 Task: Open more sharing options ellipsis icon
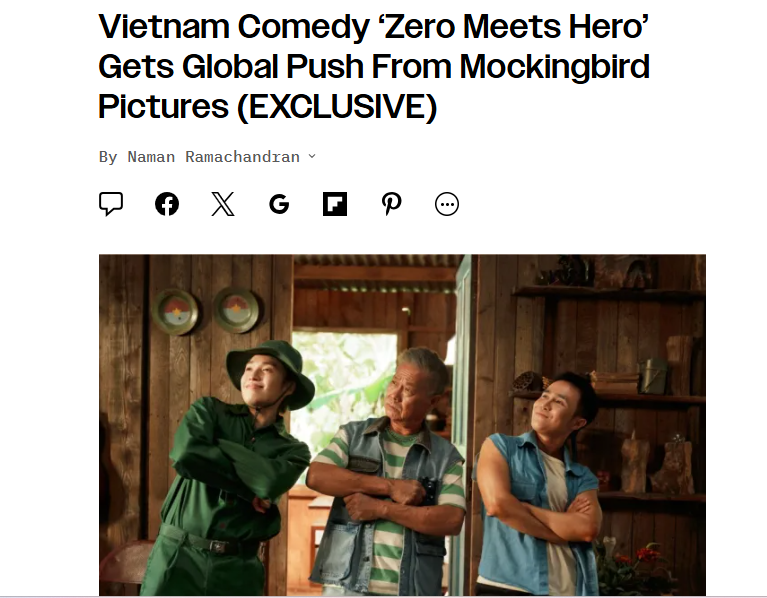[x=447, y=204]
